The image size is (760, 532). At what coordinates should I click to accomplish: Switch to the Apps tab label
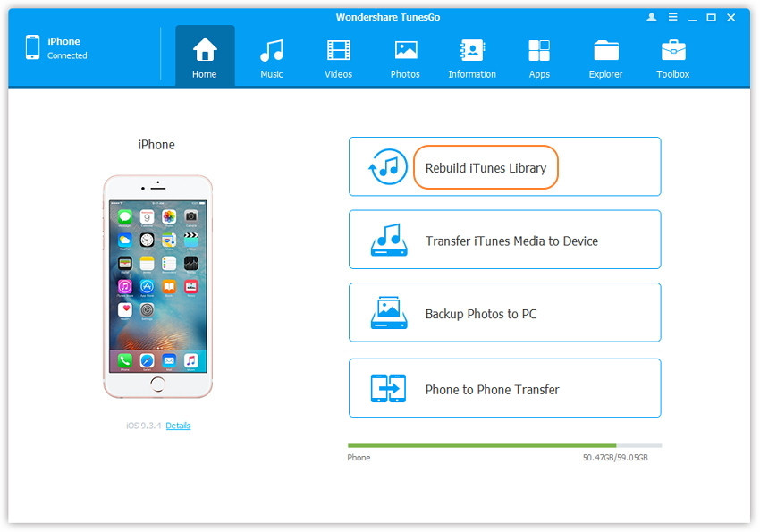(539, 74)
